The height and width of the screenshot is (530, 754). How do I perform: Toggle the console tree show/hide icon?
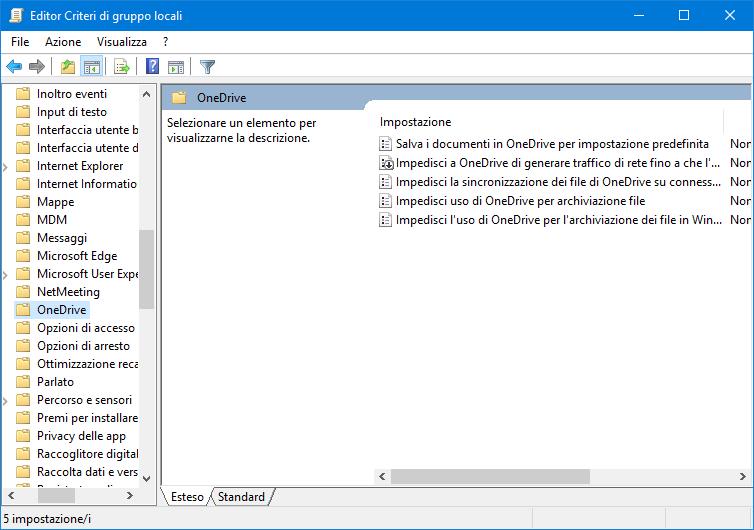point(91,66)
